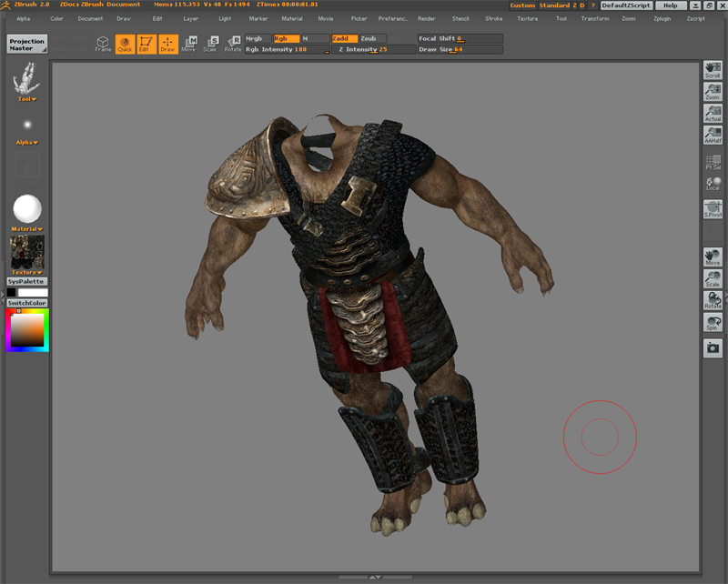Click the Spin icon in right shelf
The image size is (728, 584).
click(713, 322)
